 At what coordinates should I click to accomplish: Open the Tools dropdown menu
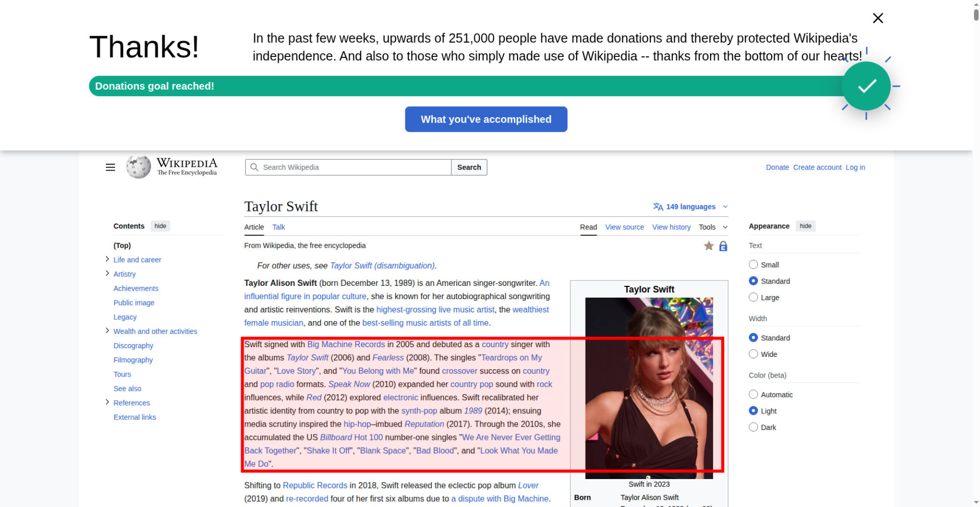pyautogui.click(x=712, y=227)
